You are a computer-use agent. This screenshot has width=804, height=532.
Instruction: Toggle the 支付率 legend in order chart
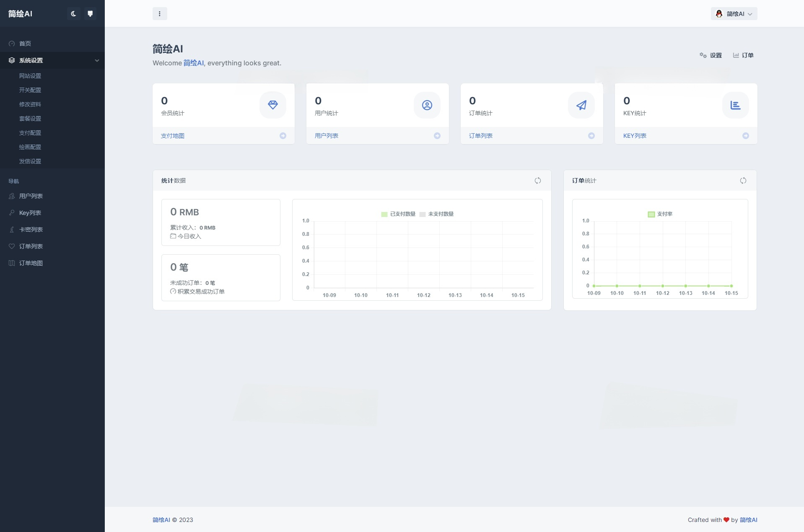click(661, 214)
